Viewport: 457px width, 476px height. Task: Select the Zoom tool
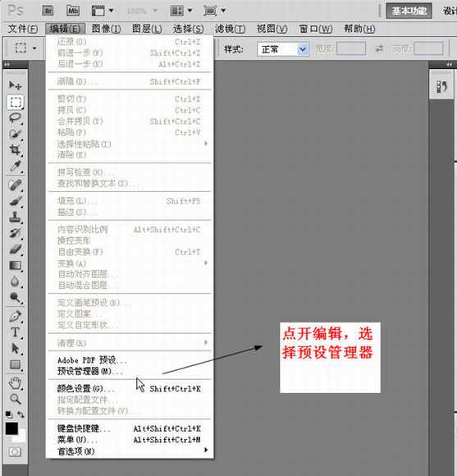(15, 399)
